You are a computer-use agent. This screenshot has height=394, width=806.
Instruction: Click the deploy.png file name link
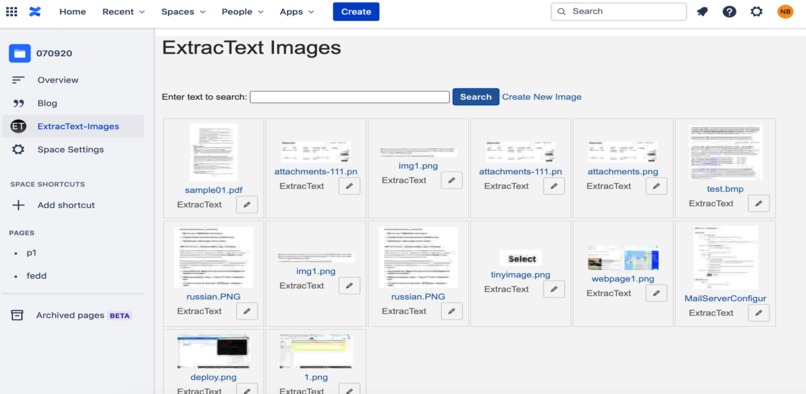213,378
